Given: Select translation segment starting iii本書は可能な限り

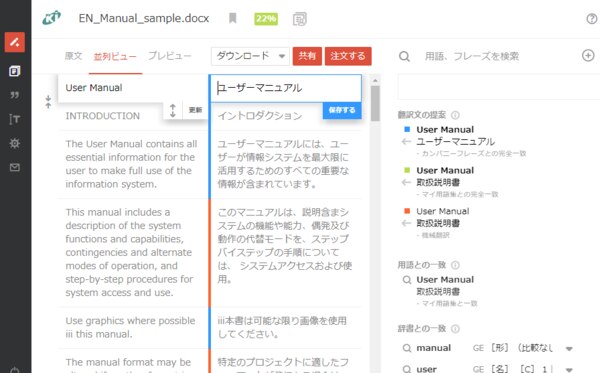Looking at the screenshot, I should click(x=282, y=327).
